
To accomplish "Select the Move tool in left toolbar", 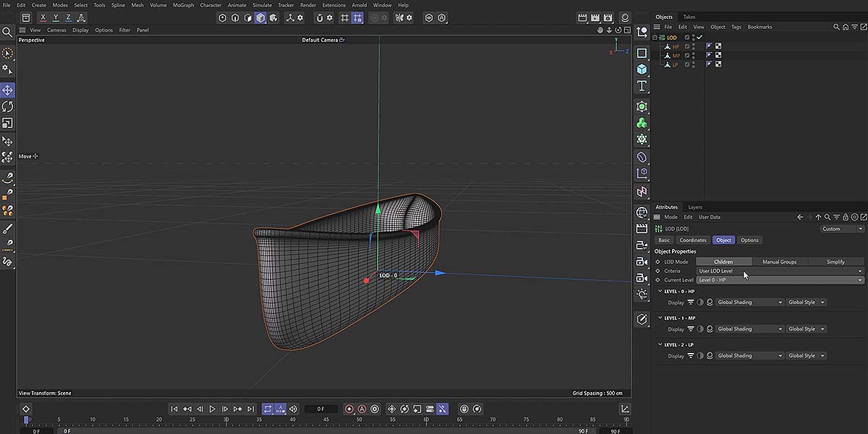I will (7, 90).
